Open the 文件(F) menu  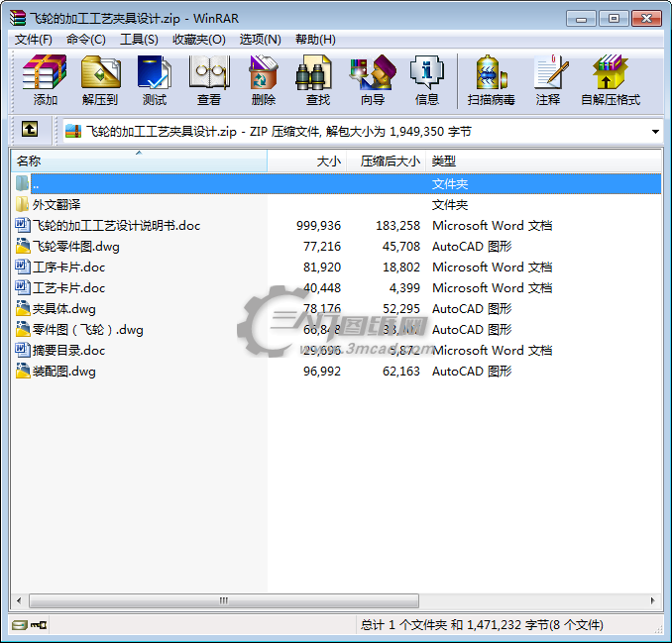[34, 40]
